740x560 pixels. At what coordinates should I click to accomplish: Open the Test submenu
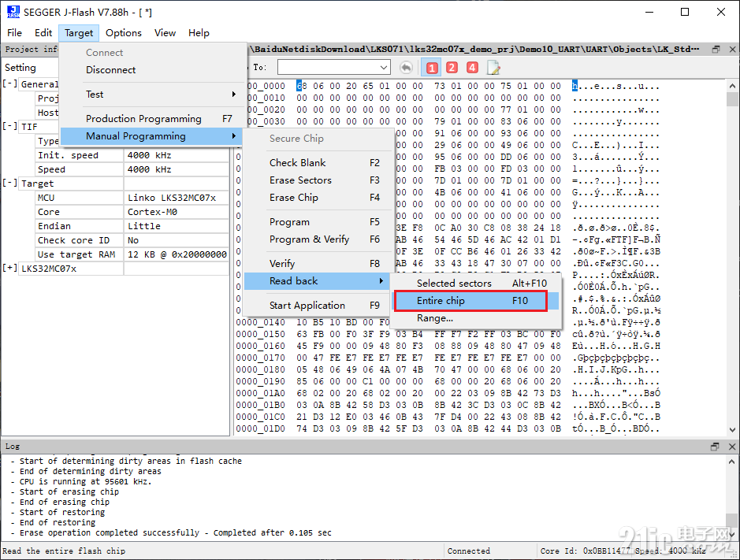click(151, 94)
